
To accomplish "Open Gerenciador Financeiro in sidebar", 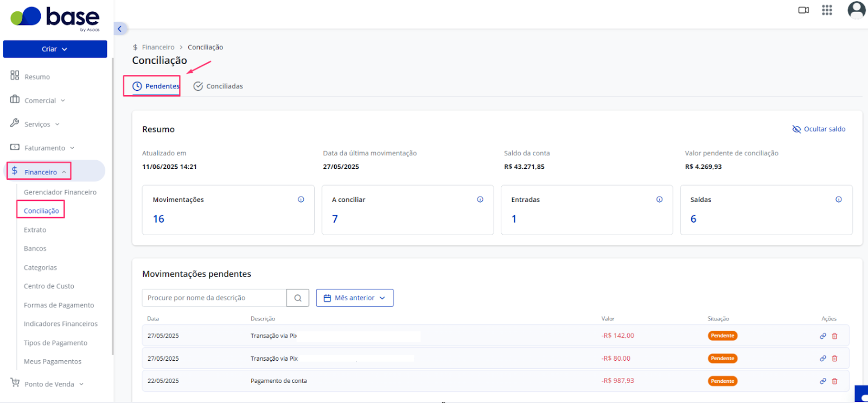I will coord(60,192).
